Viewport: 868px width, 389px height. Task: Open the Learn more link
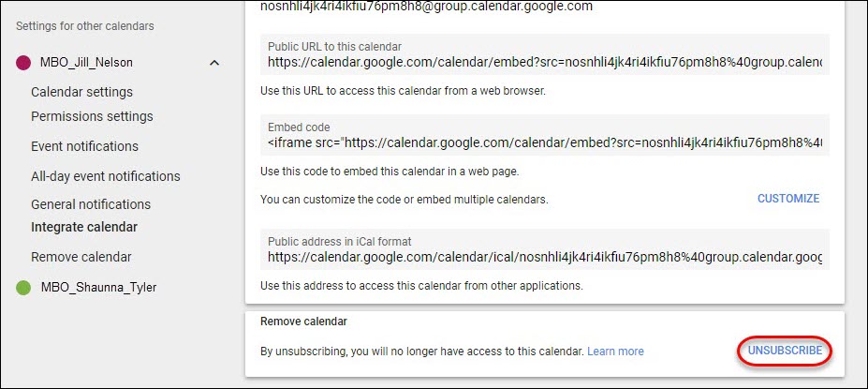[615, 352]
